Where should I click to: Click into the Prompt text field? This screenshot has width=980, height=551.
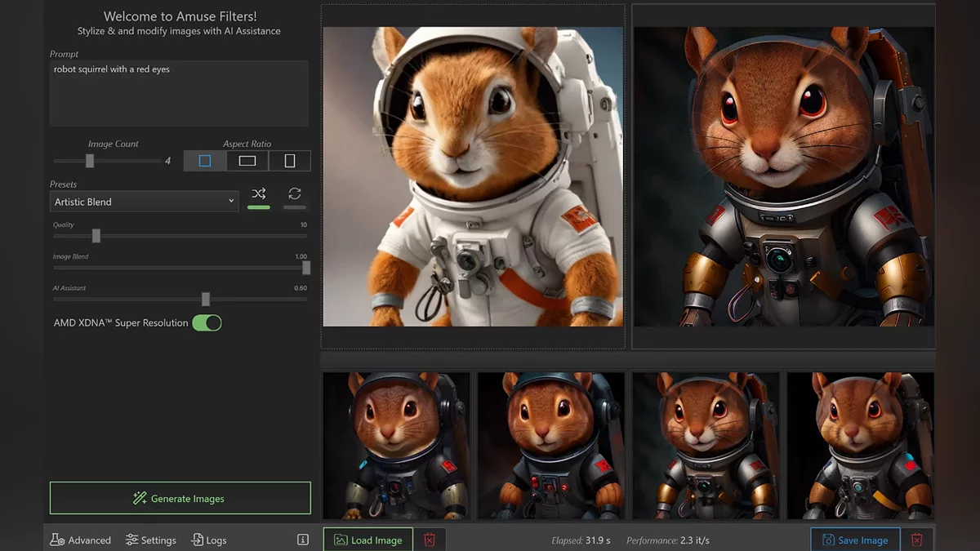click(179, 94)
